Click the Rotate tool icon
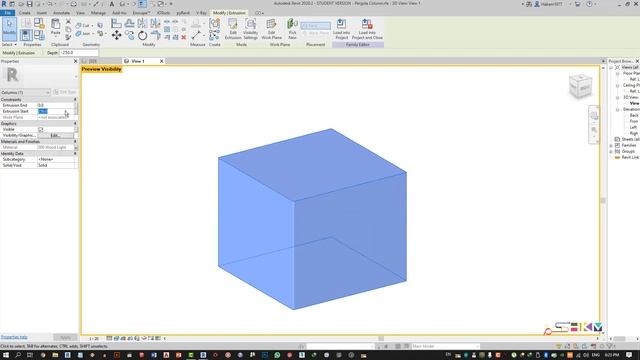 [142, 36]
